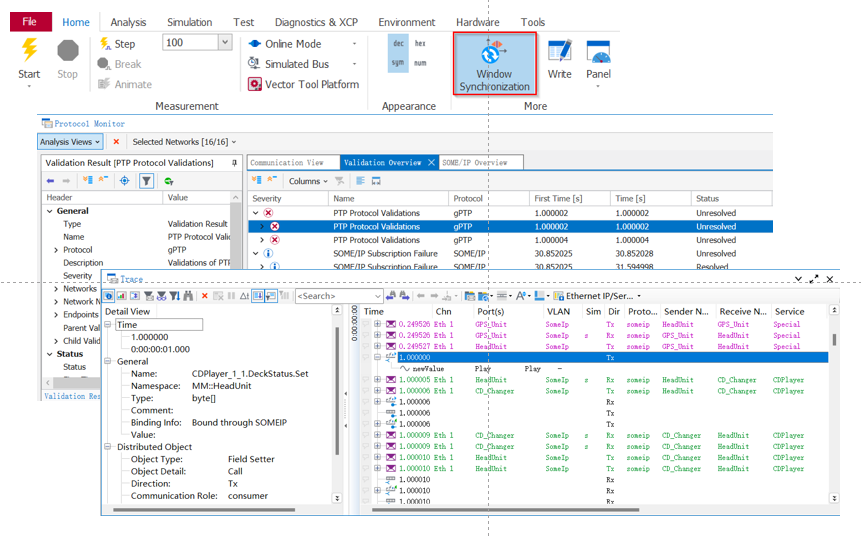Collapse the Distributed Object detail node
Screen dimensions: 861x536
pyautogui.click(x=108, y=447)
